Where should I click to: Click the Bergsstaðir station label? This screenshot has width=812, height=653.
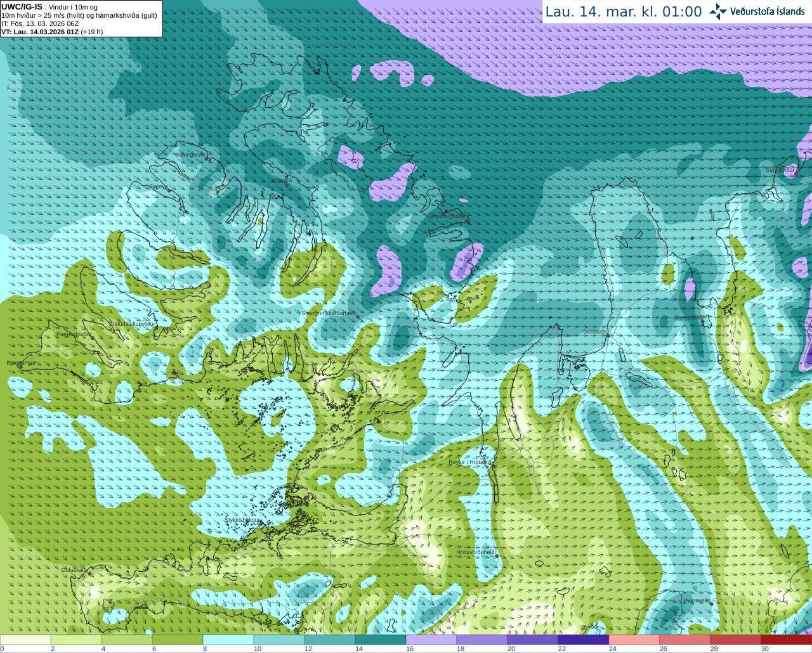[689, 318]
